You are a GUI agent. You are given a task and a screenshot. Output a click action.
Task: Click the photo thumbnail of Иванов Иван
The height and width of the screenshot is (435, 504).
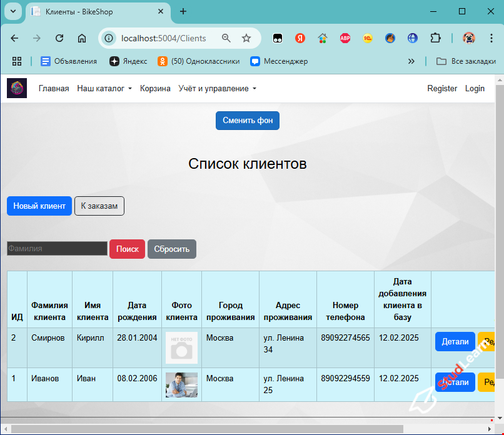(181, 385)
